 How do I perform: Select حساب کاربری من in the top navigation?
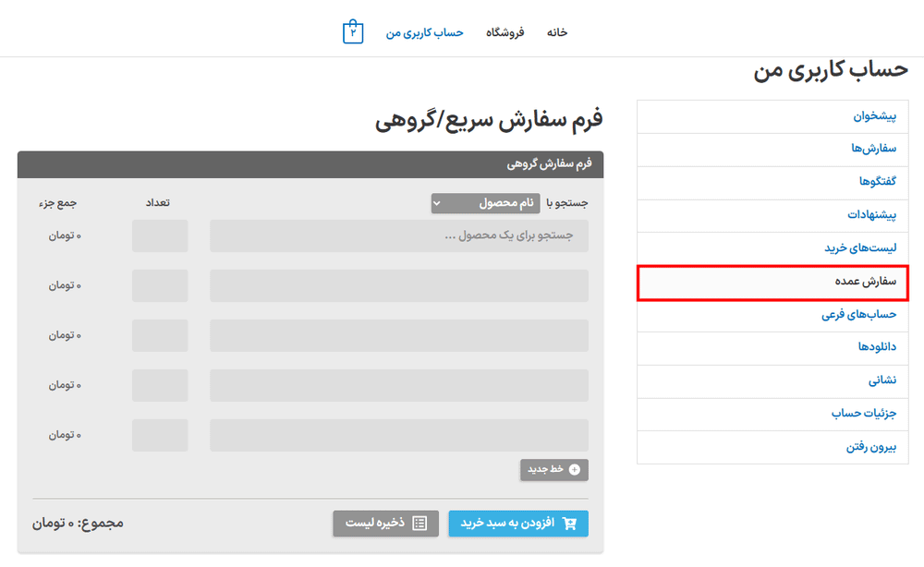point(424,30)
